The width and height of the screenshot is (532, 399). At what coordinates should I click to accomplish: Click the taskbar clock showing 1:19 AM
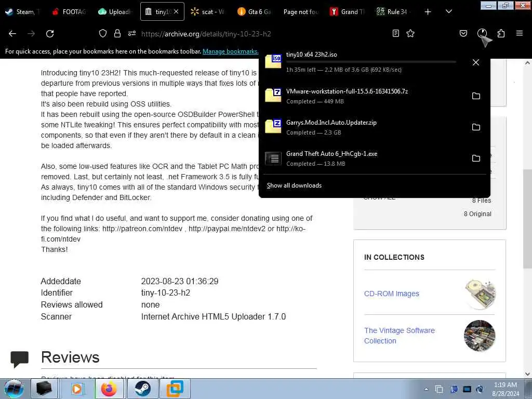click(506, 389)
